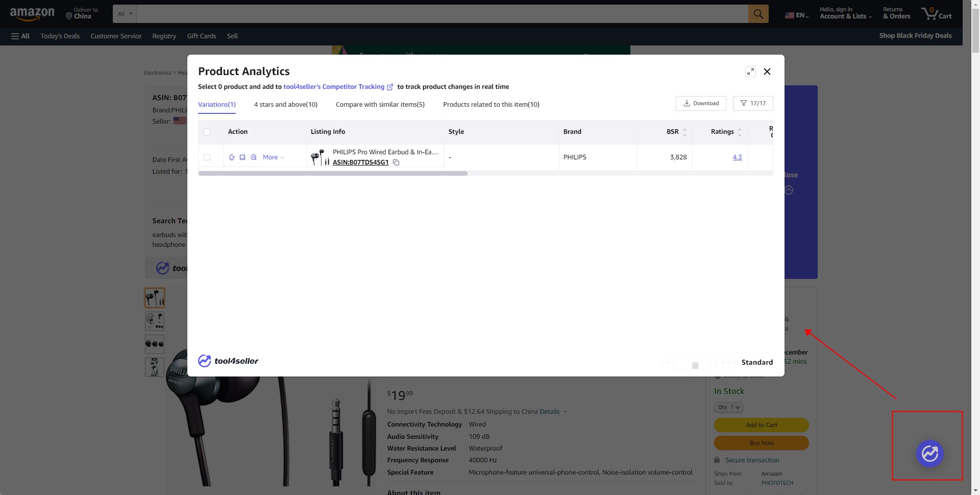This screenshot has height=495, width=980.
Task: Tick the checkbox for the PHILIPS row
Action: [207, 157]
